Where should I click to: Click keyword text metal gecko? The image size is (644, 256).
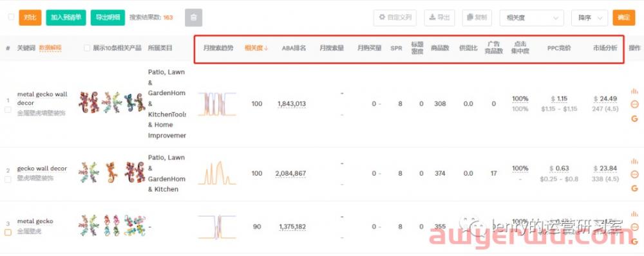tap(35, 221)
